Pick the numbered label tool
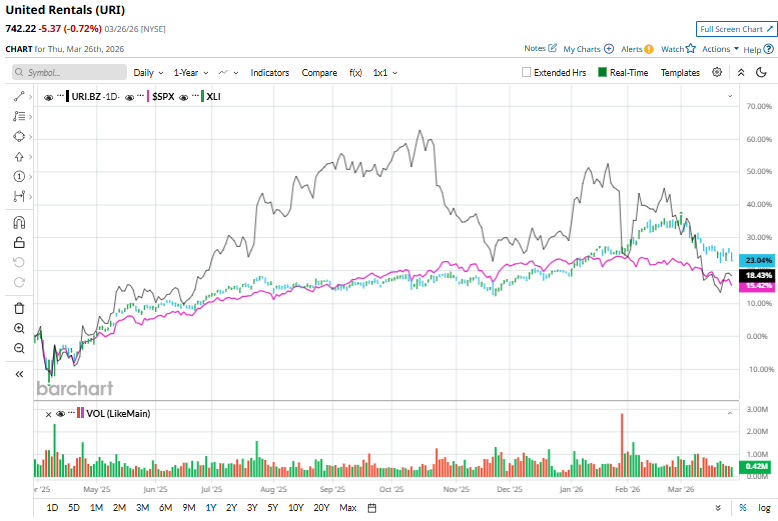This screenshot has height=521, width=778. coord(19,177)
